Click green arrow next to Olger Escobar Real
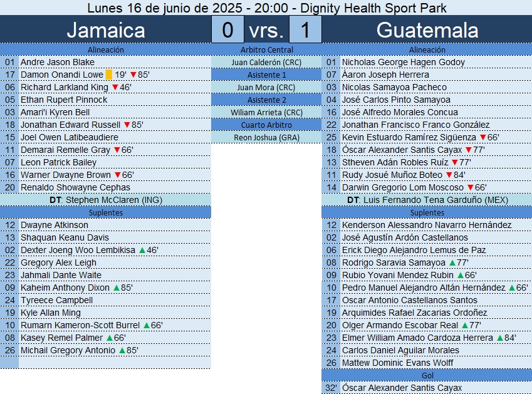 coord(464,326)
